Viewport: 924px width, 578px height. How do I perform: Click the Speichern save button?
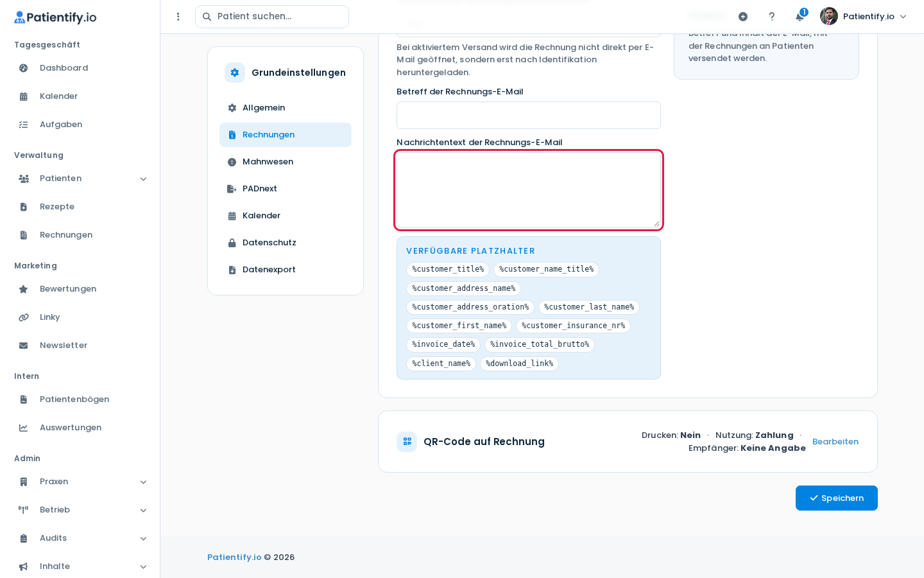click(x=837, y=498)
